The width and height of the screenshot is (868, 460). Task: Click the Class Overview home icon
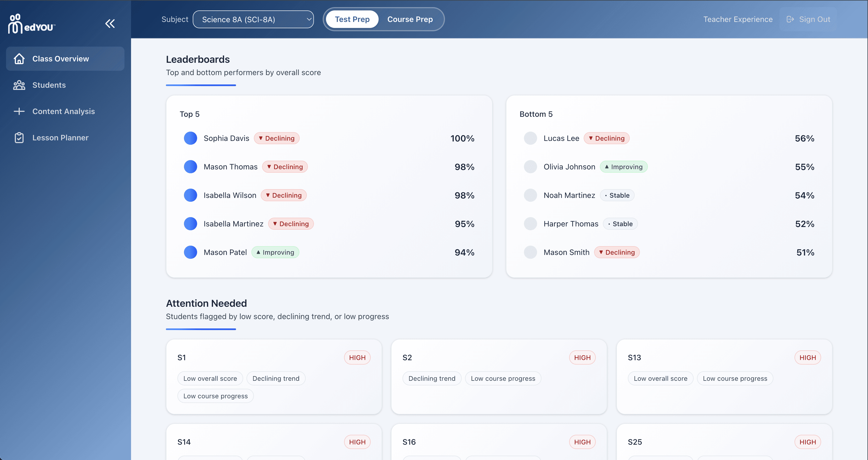[19, 59]
